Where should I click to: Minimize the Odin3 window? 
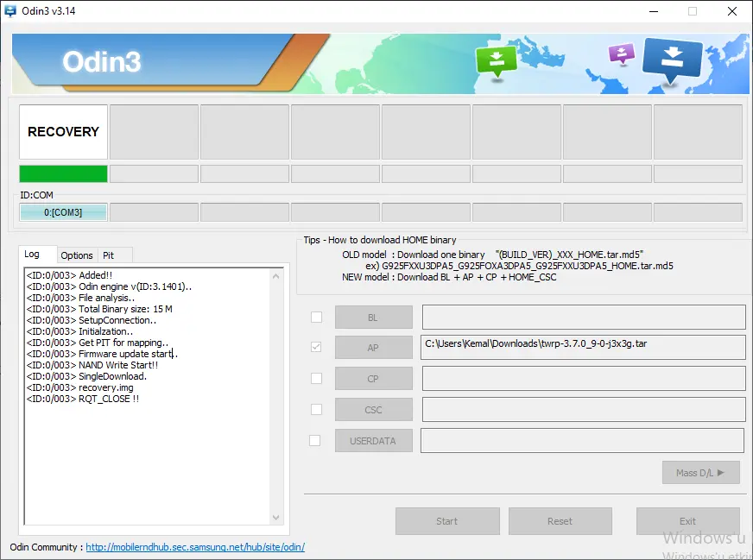654,11
